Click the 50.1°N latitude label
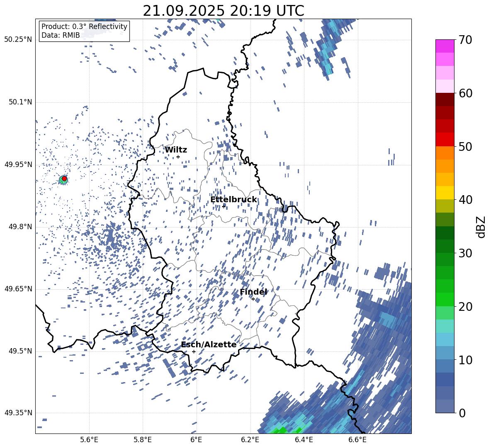491x448 pixels. [20, 102]
